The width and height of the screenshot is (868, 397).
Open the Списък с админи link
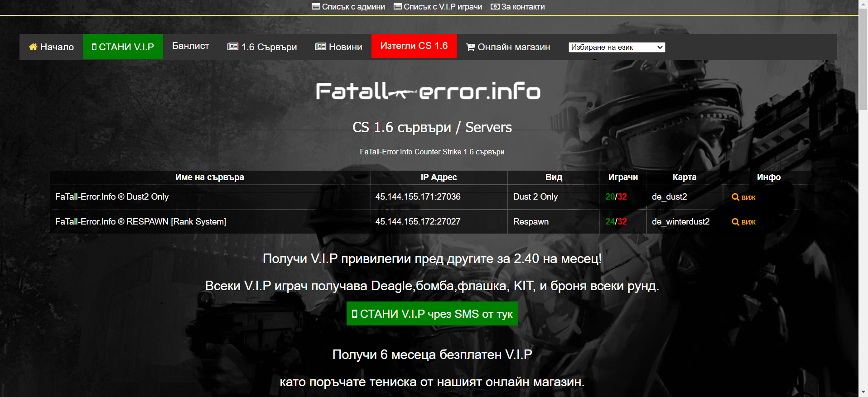[x=348, y=7]
